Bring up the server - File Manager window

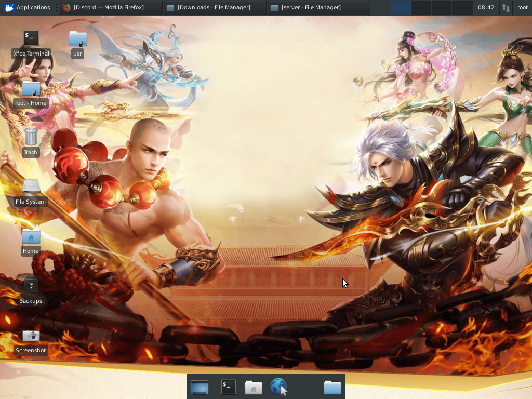tap(318, 7)
